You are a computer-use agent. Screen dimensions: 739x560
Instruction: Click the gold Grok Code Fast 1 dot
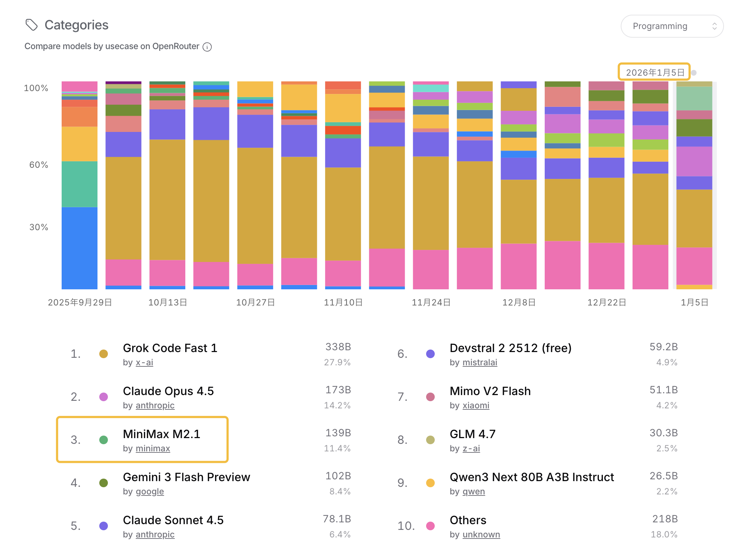click(x=104, y=354)
